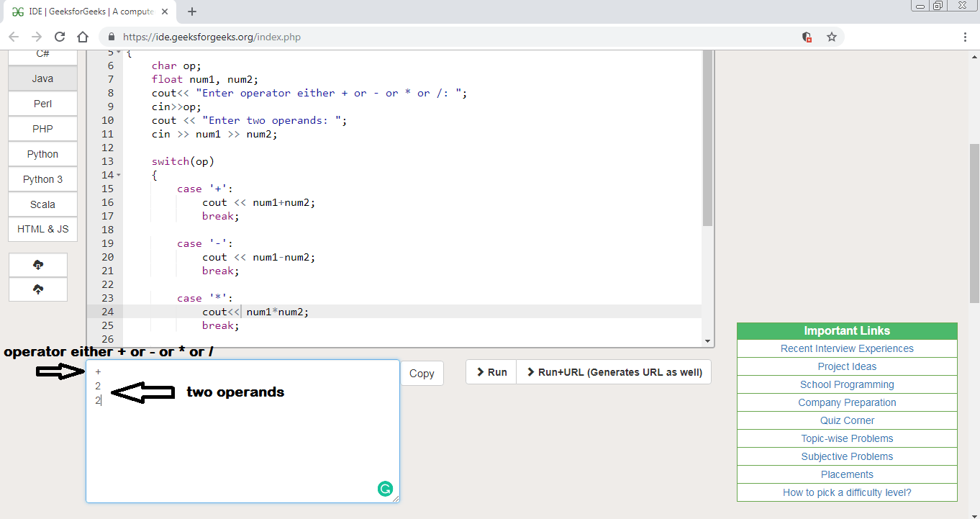Select Java language tab
This screenshot has width=980, height=519.
point(42,78)
